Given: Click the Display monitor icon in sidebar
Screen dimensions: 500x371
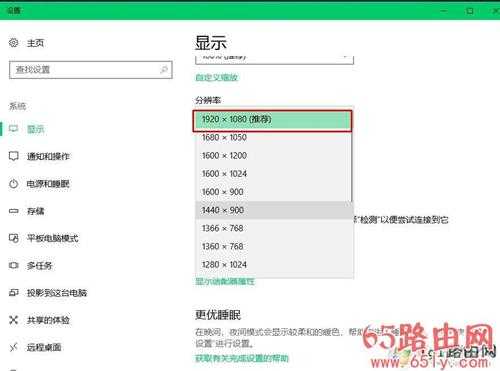Looking at the screenshot, I should (14, 129).
